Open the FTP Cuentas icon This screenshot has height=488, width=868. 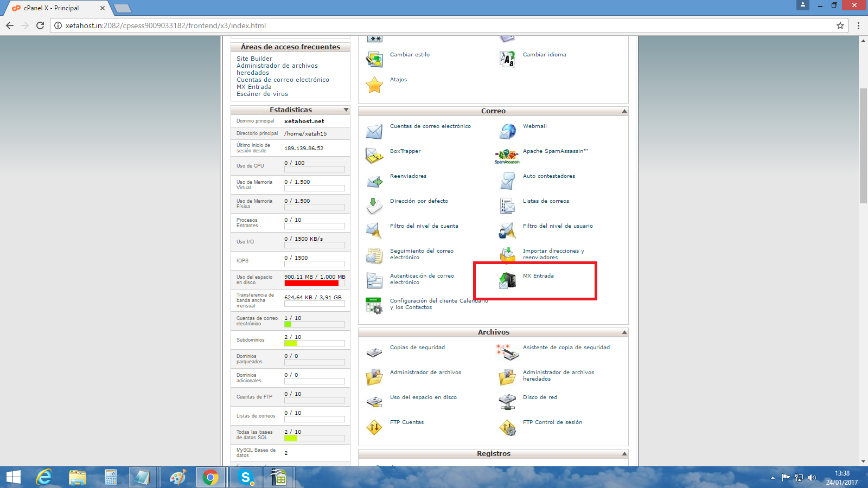pyautogui.click(x=374, y=427)
